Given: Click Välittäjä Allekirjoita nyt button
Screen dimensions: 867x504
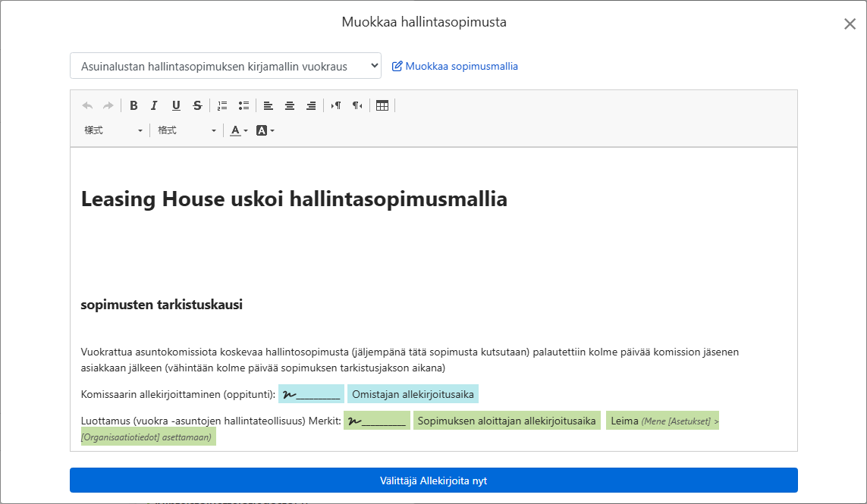Looking at the screenshot, I should (434, 481).
